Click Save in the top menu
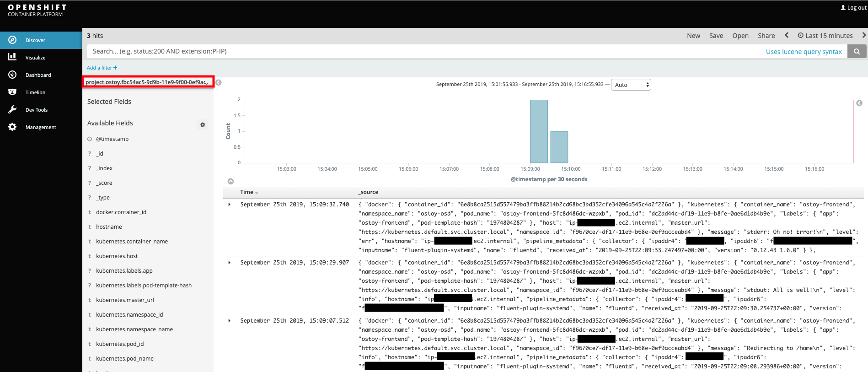The width and height of the screenshot is (868, 372). [x=716, y=36]
